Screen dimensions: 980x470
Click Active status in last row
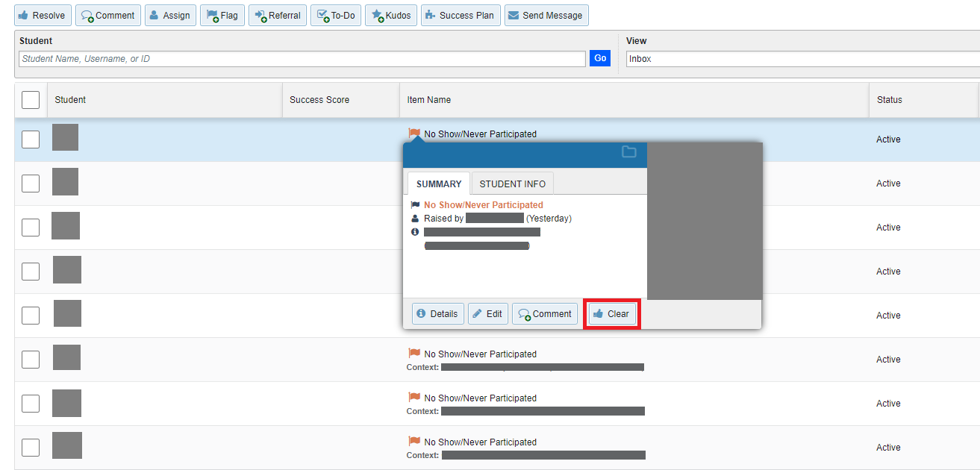point(888,448)
